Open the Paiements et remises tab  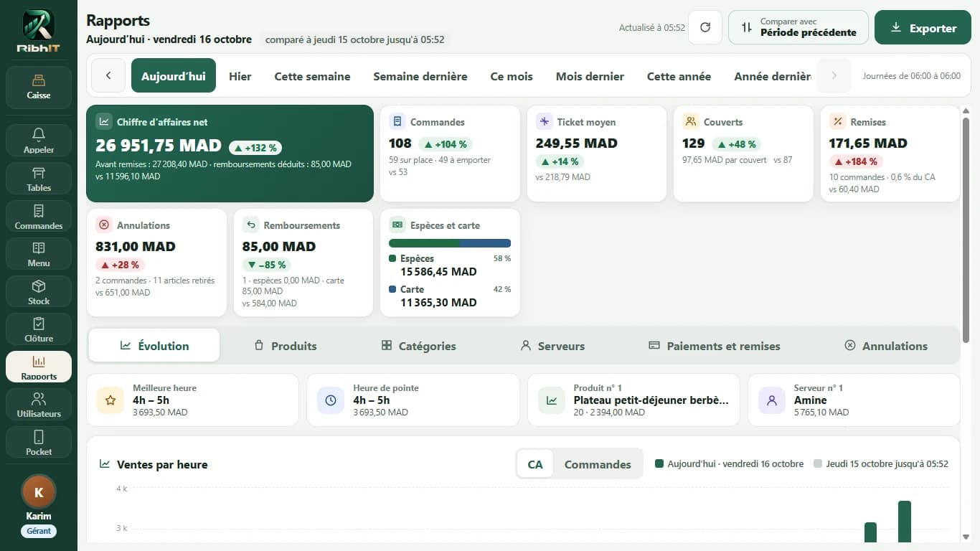click(x=715, y=346)
